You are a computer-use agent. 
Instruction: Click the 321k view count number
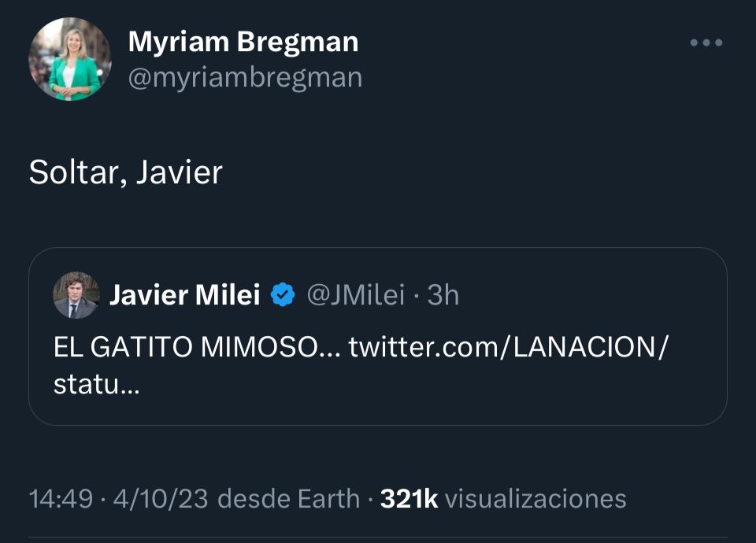pyautogui.click(x=409, y=499)
